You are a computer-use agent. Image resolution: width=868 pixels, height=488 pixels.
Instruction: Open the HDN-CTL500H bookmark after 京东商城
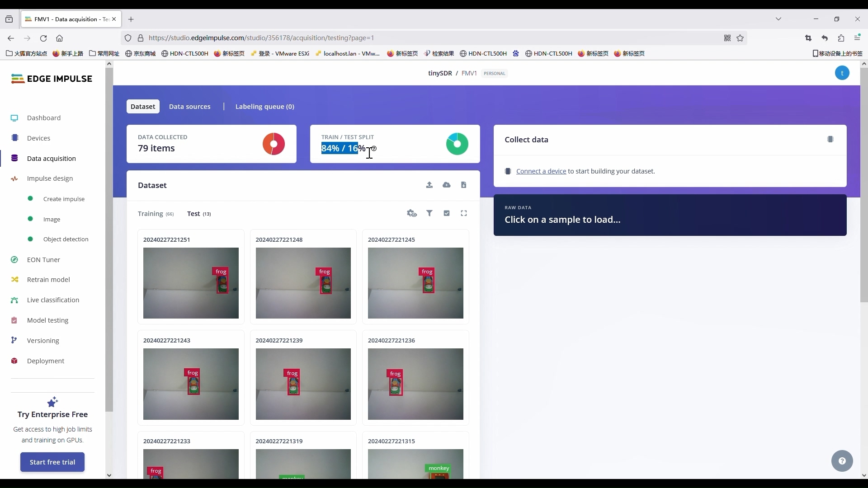[185, 54]
